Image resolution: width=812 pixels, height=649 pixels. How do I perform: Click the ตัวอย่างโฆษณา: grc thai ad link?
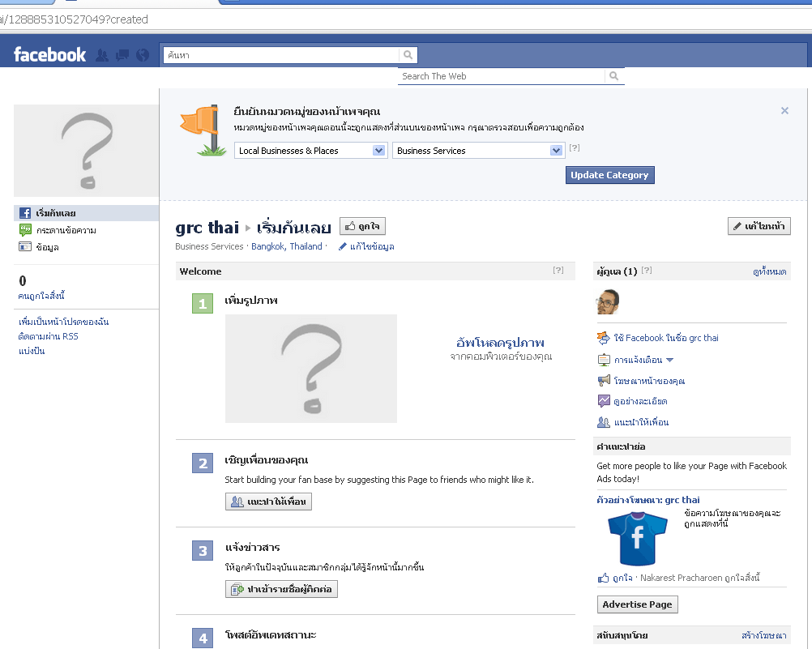[648, 500]
